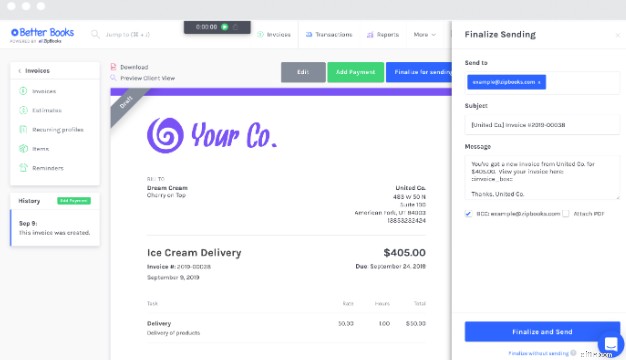Click the Sep 9 history entry

(55, 228)
